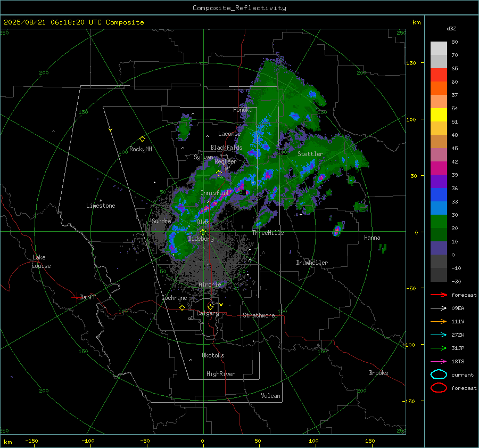Click the yellow diamond marker near RockyMH
The width and height of the screenshot is (479, 448).
point(142,139)
